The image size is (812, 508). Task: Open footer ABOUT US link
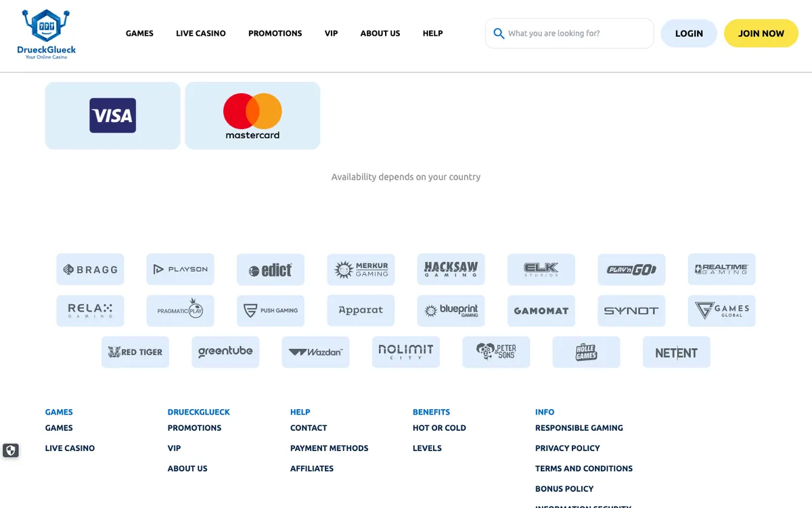[x=187, y=469]
